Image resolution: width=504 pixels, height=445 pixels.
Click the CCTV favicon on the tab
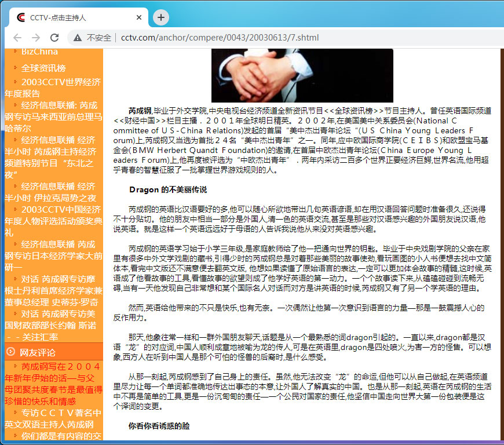pos(21,17)
